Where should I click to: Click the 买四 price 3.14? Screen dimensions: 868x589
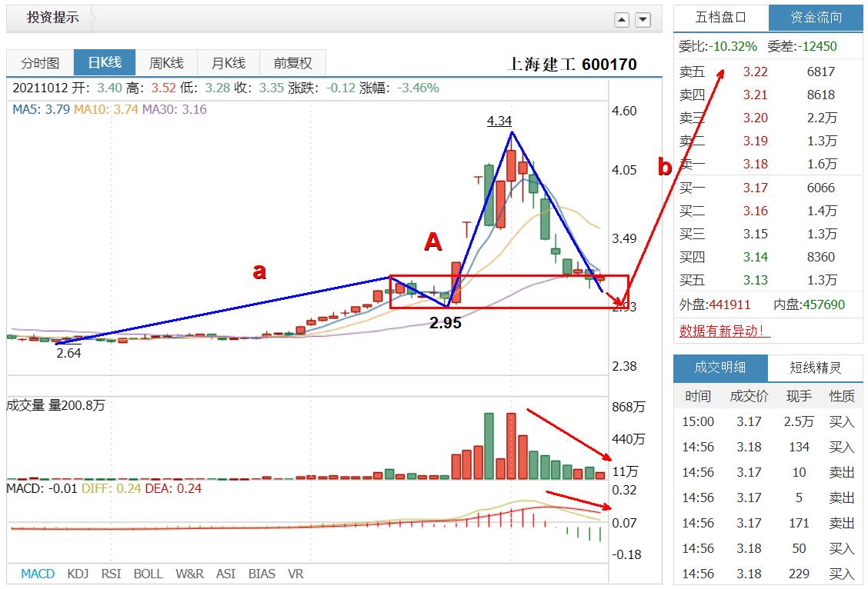point(755,257)
